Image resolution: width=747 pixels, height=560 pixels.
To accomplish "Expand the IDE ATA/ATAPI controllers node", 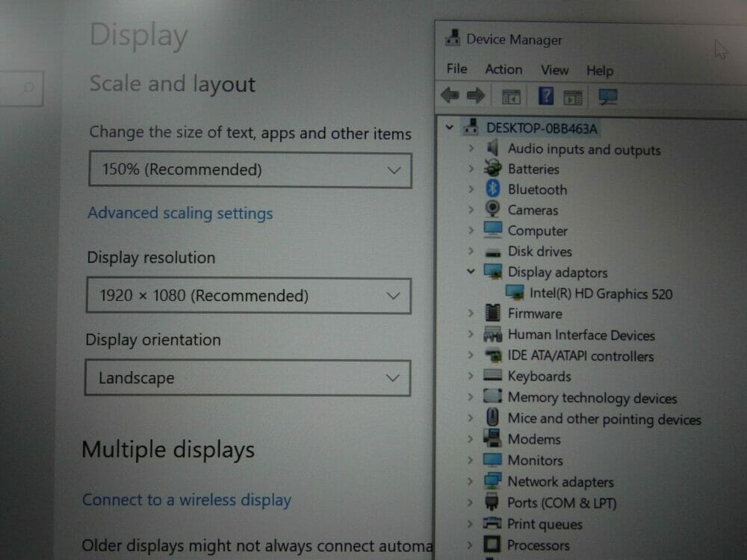I will coord(471,355).
